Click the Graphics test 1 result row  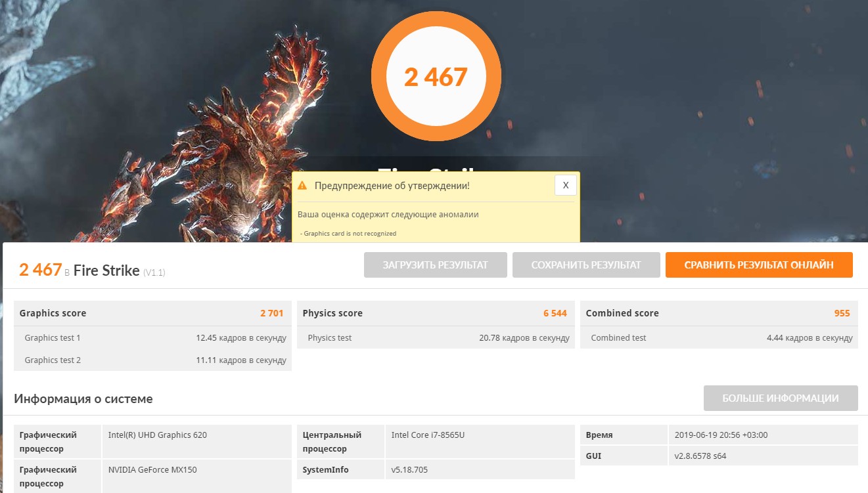[152, 338]
